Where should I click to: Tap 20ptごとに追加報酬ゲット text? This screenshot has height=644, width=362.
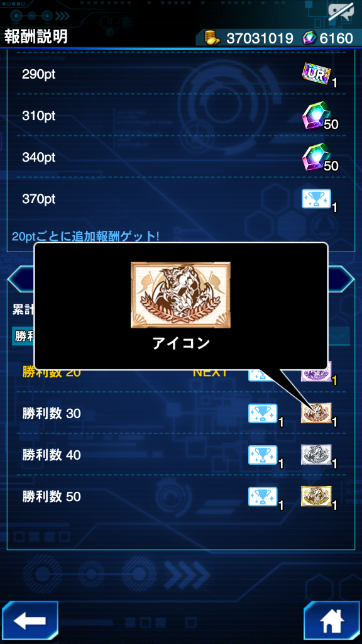pos(85,236)
